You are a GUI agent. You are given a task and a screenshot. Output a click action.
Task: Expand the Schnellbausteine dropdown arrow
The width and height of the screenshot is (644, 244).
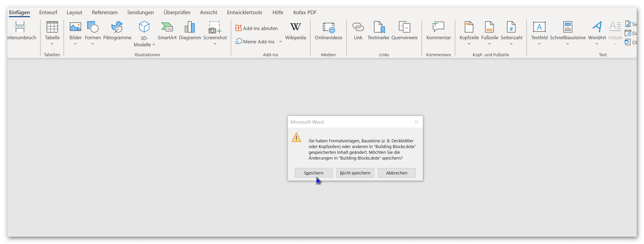point(568,44)
